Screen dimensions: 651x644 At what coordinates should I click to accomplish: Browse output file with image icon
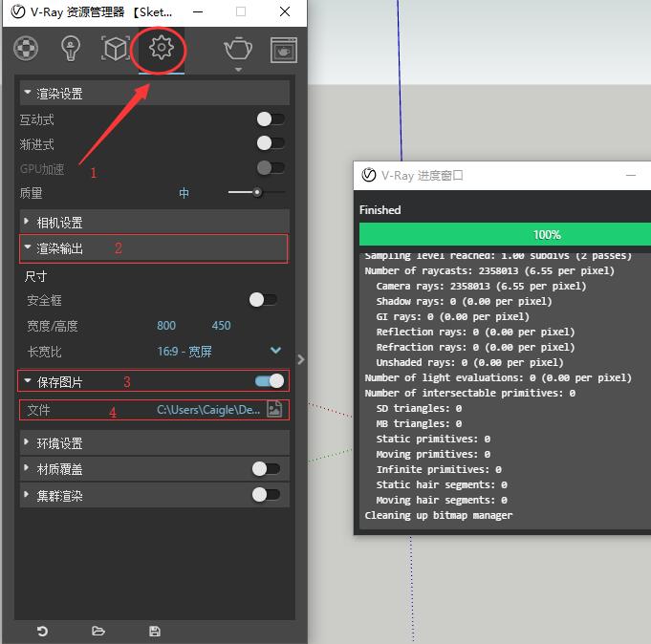point(274,409)
